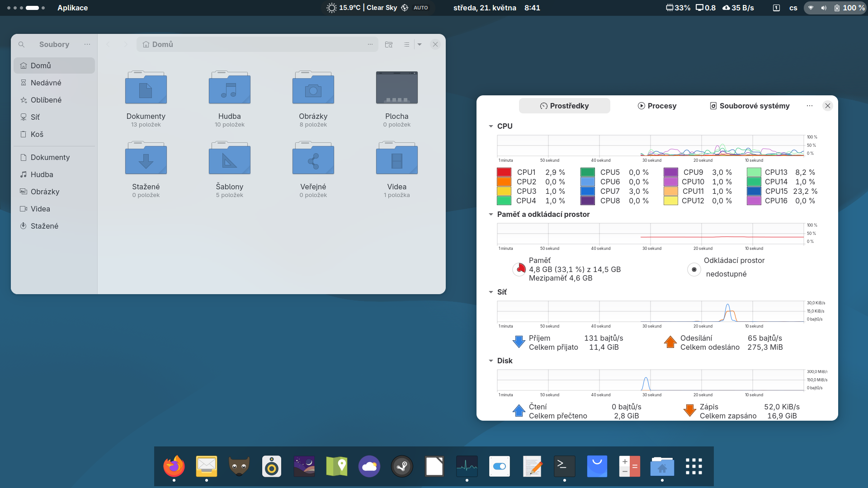Screen dimensions: 868x488
Task: Open the Tweaks toggle icon in dock
Action: point(500,466)
